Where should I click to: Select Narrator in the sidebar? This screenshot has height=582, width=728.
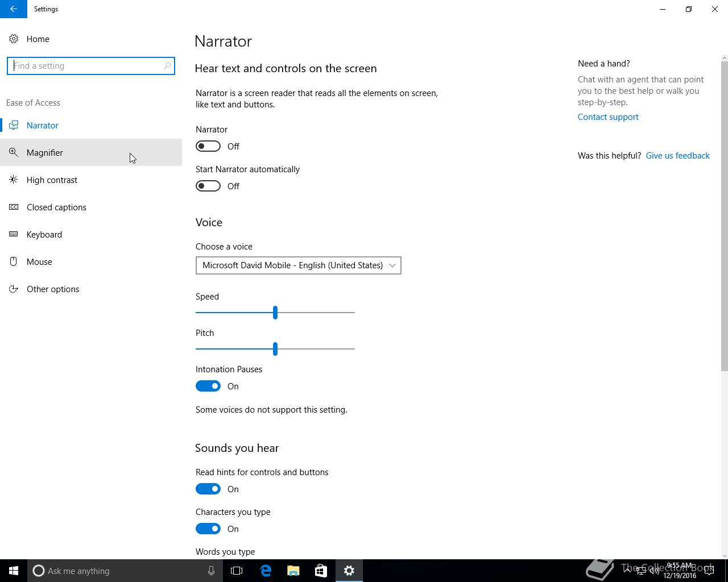click(91, 125)
